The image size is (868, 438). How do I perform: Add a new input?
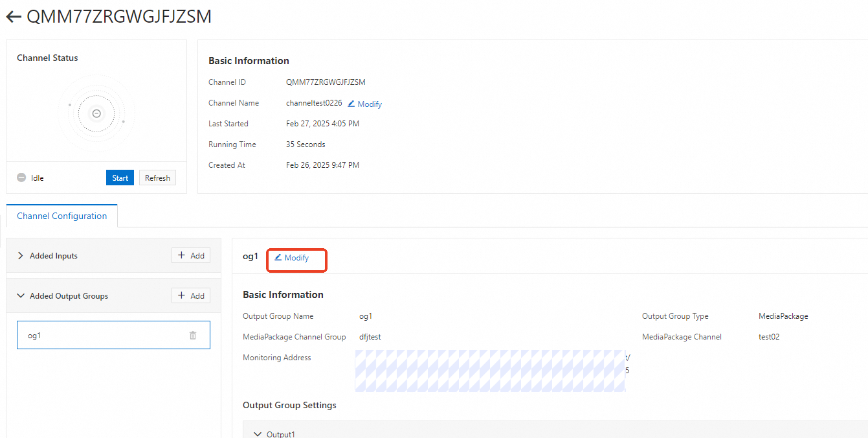(191, 255)
